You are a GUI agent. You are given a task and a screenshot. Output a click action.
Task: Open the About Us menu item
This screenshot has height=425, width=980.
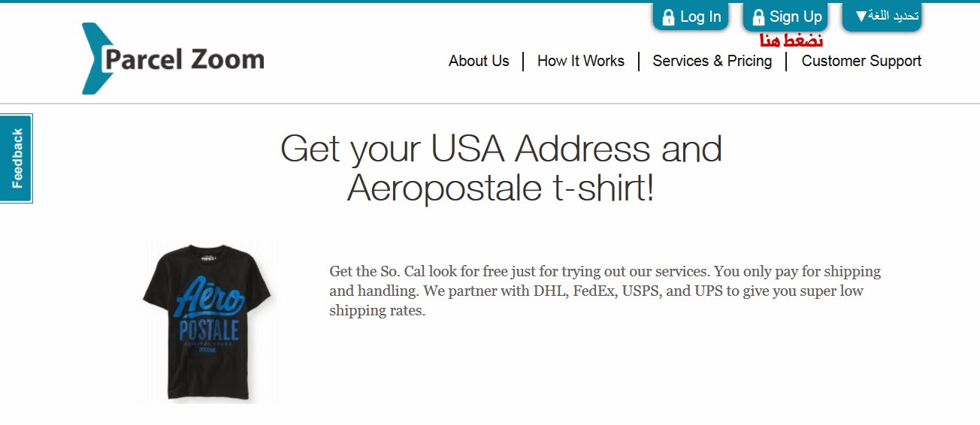point(479,61)
